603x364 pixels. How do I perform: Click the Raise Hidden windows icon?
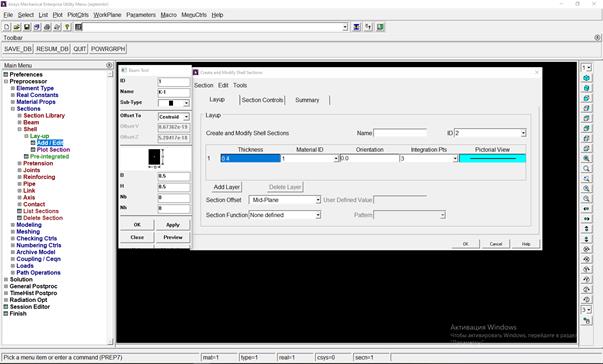(x=357, y=27)
